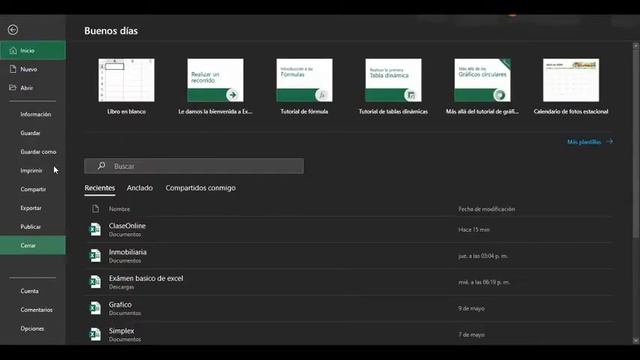Open Tutorial de tablas dinámicas template

point(393,80)
